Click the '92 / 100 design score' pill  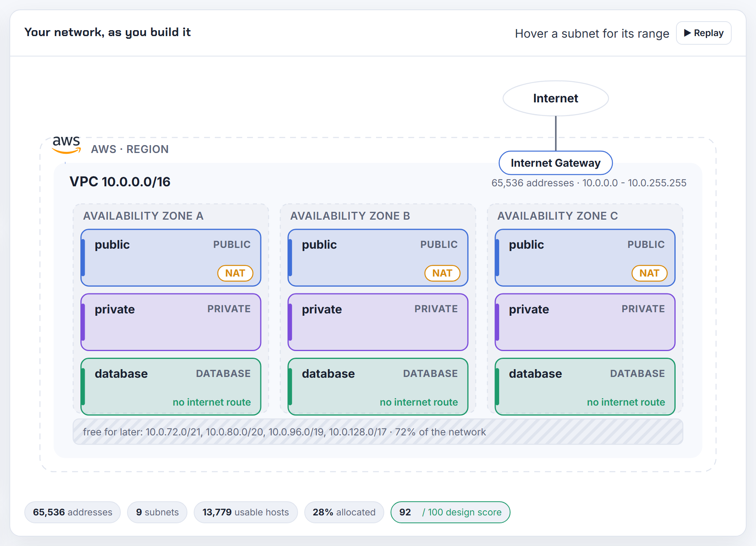[x=450, y=512]
